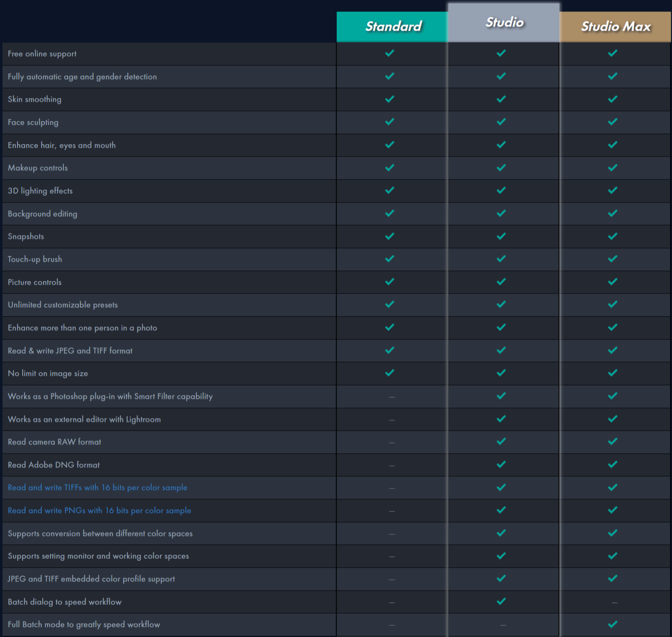Click Standard checkmark for Makeup controls
Image resolution: width=672 pixels, height=637 pixels.
click(x=389, y=168)
